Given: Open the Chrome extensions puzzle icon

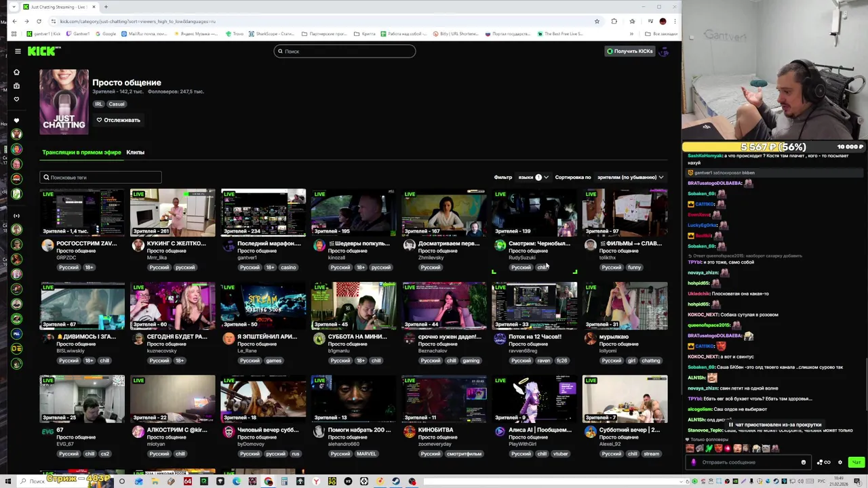Looking at the screenshot, I should point(614,21).
